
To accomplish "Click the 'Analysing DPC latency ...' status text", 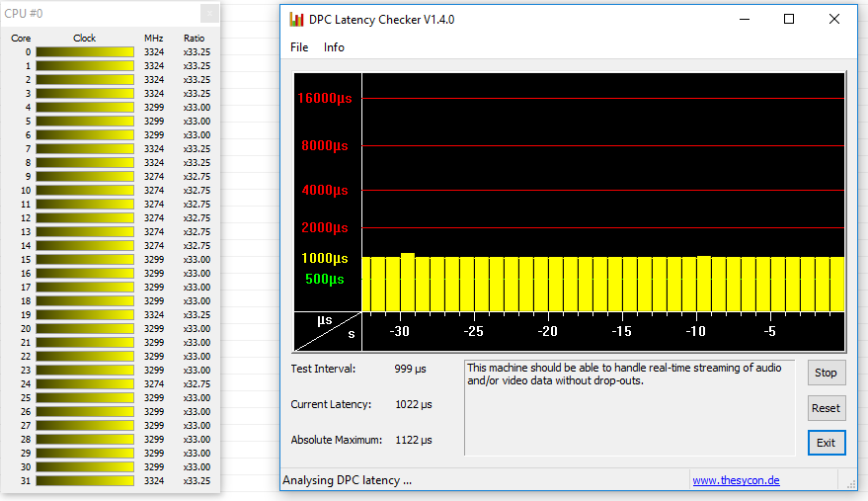I will pyautogui.click(x=347, y=480).
